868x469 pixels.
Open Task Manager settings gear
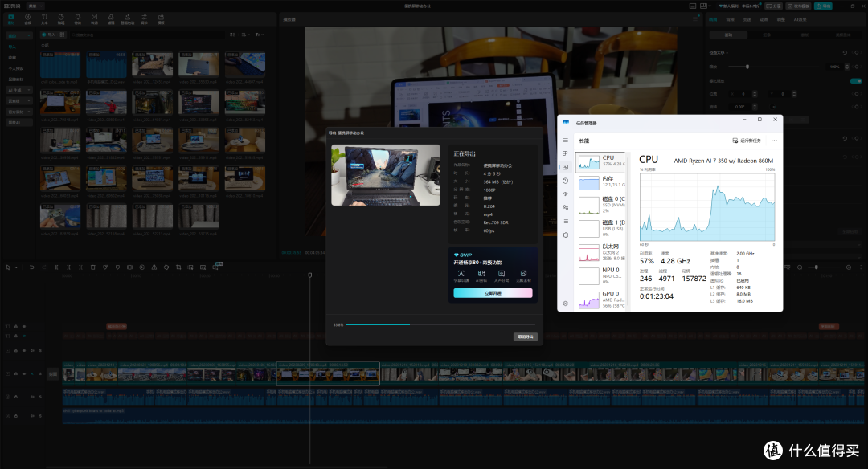(565, 304)
